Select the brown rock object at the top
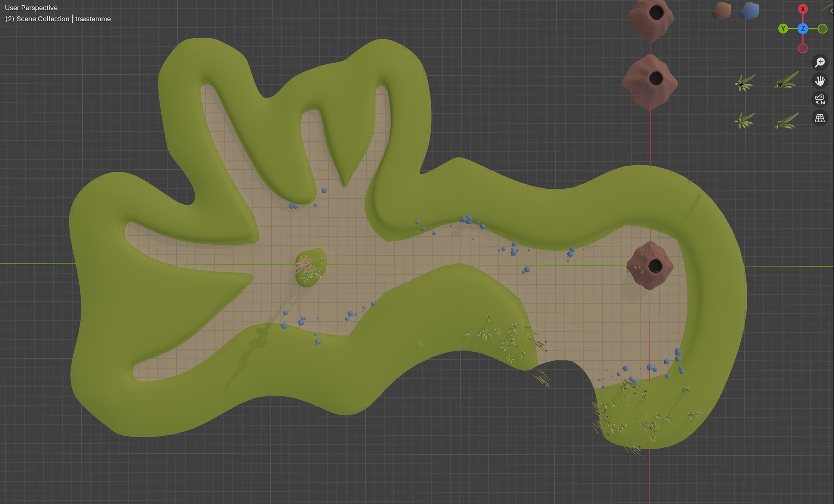The height and width of the screenshot is (504, 834). (x=721, y=11)
